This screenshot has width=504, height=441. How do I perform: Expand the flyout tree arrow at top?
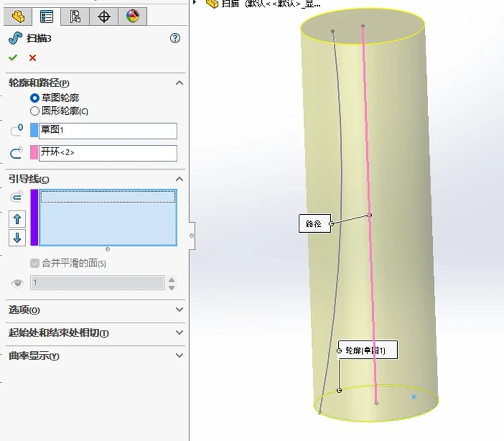pyautogui.click(x=194, y=2)
